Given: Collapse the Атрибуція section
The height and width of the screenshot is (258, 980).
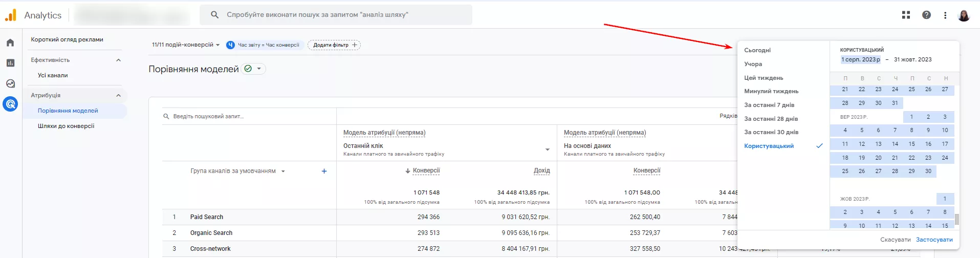Looking at the screenshot, I should pos(118,95).
